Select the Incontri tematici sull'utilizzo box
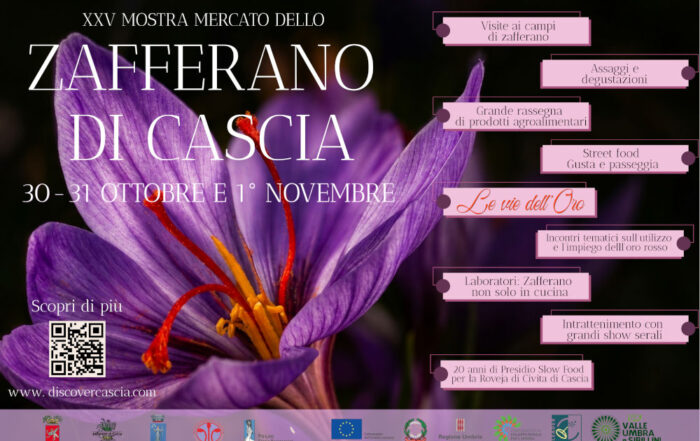700x441 pixels. pyautogui.click(x=610, y=244)
